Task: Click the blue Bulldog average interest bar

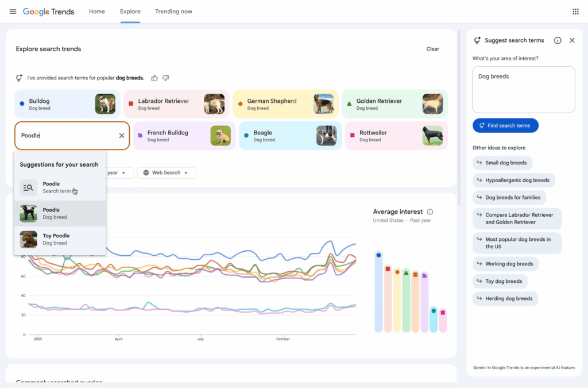Action: [x=378, y=292]
